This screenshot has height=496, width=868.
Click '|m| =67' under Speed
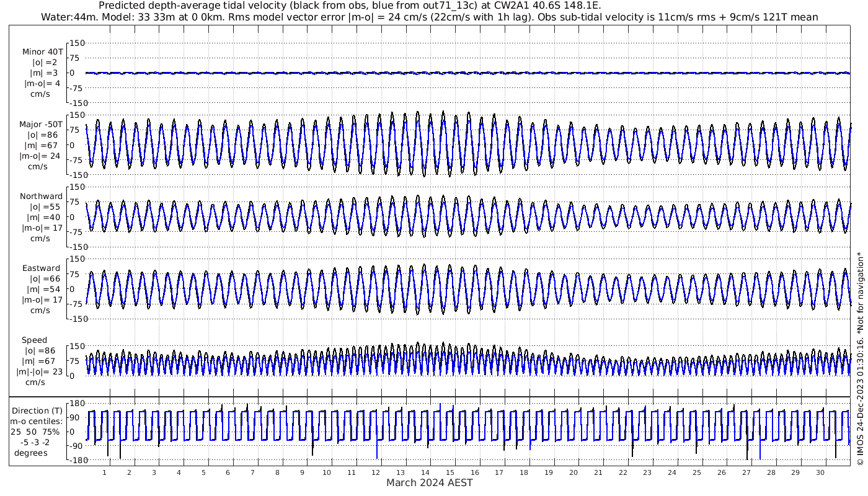coord(40,361)
